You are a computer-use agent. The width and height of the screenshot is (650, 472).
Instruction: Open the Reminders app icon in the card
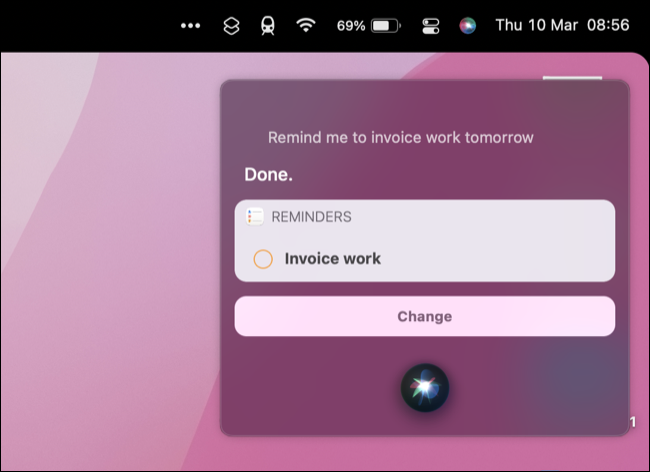tap(255, 216)
